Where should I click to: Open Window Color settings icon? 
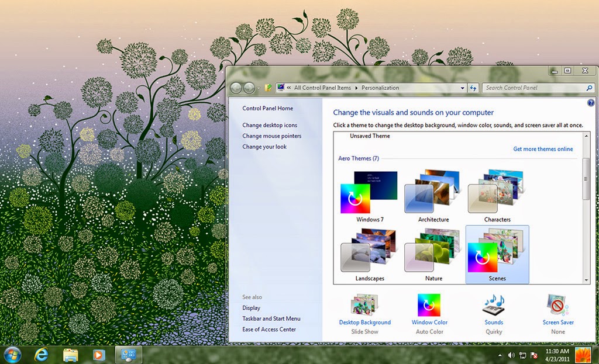[x=429, y=305]
